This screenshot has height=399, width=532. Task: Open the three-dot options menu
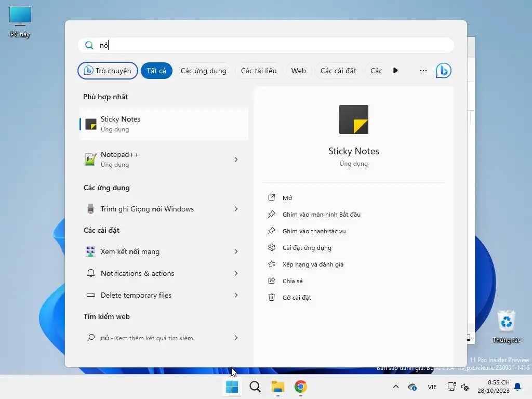423,71
